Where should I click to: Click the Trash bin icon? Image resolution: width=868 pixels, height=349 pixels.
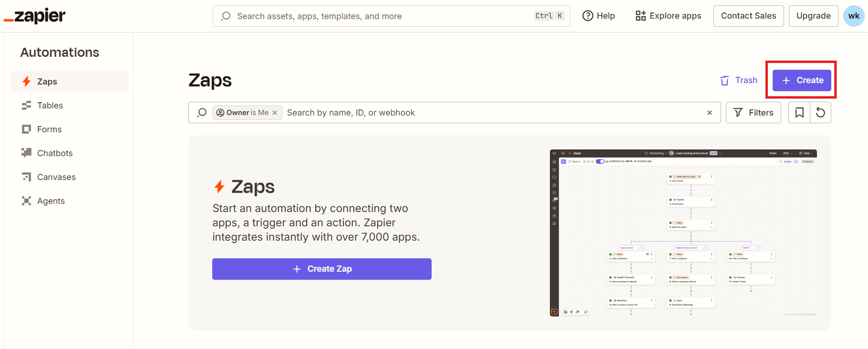click(x=724, y=81)
